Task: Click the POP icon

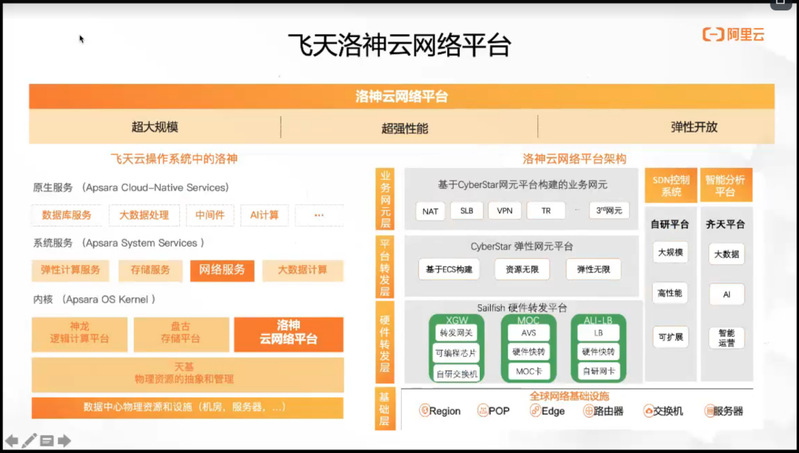Action: point(479,411)
